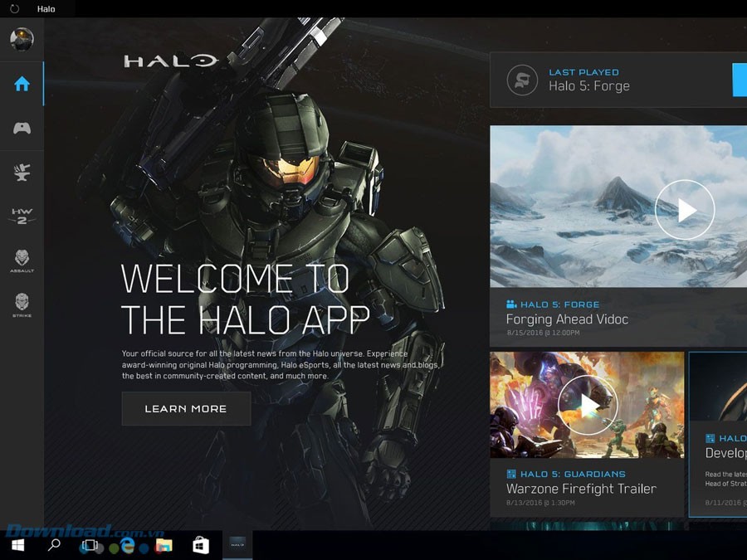Click the refresh icon at top left
Screen dimensions: 747x560
15,8
